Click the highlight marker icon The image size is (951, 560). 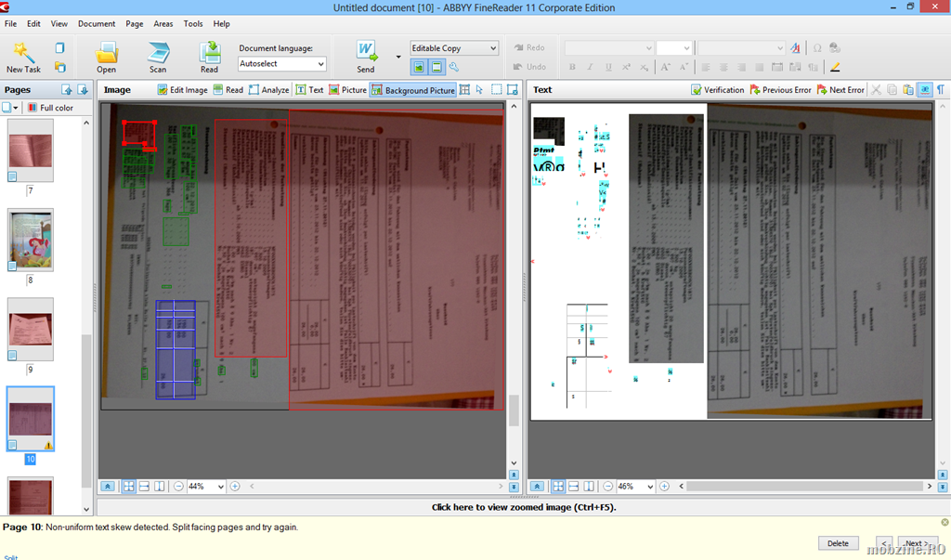[835, 67]
